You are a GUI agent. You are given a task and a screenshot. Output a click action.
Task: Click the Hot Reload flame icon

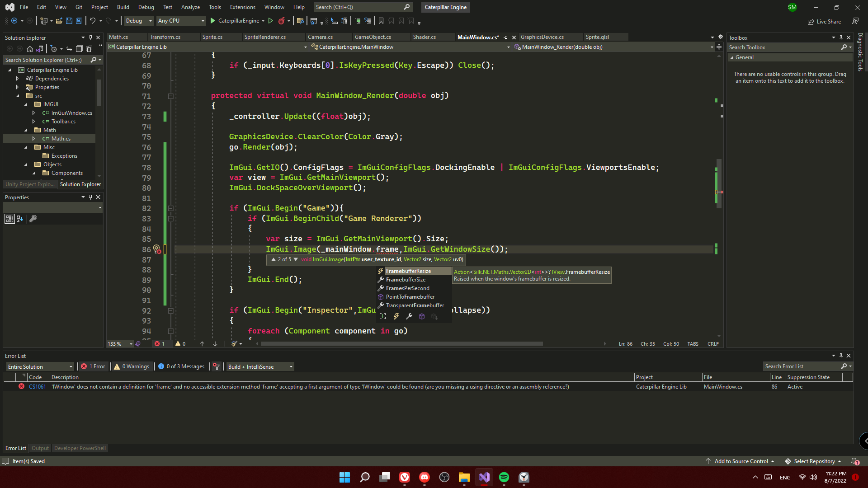point(281,21)
